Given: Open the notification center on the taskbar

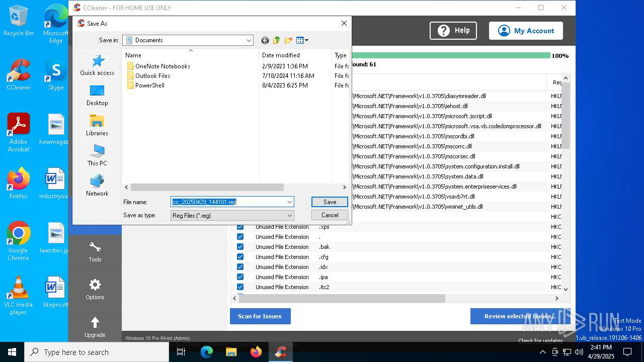Looking at the screenshot, I should pos(627,352).
